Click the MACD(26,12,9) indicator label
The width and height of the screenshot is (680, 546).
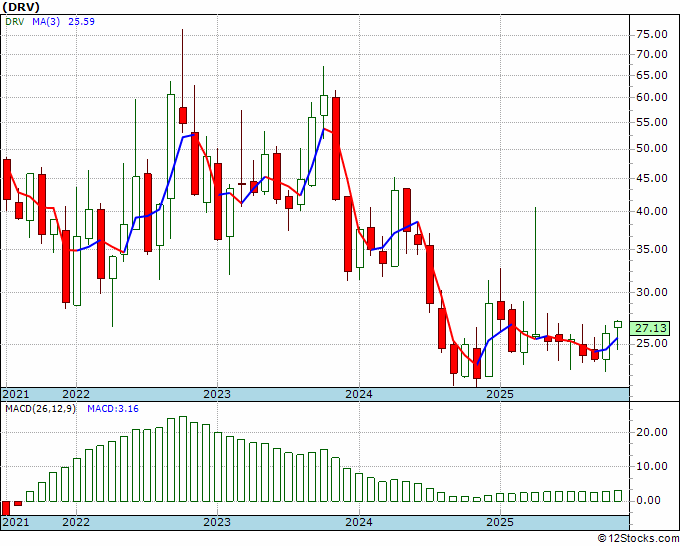pyautogui.click(x=40, y=409)
